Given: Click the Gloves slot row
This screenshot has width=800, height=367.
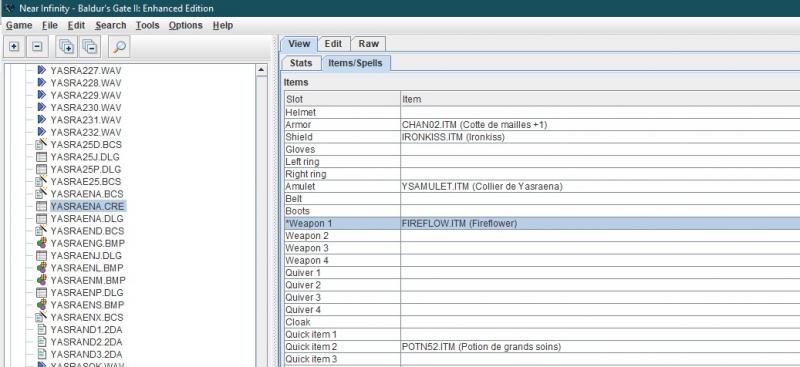Looking at the screenshot, I should coord(542,149).
